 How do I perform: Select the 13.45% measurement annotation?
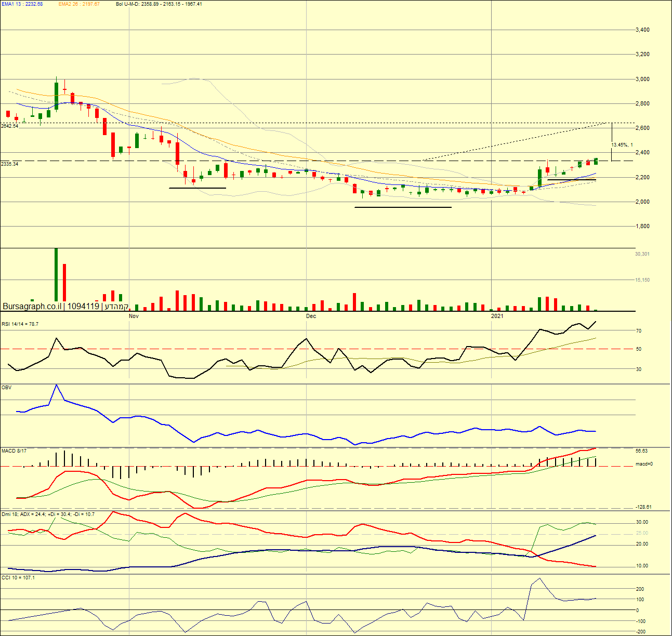[622, 145]
